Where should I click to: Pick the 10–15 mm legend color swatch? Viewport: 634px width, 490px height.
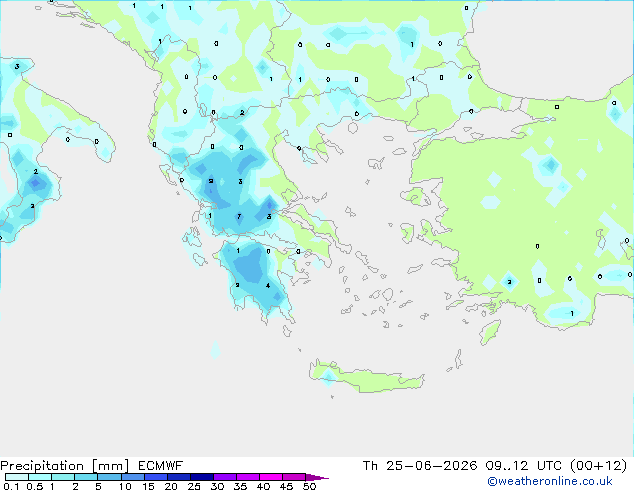tap(132, 477)
